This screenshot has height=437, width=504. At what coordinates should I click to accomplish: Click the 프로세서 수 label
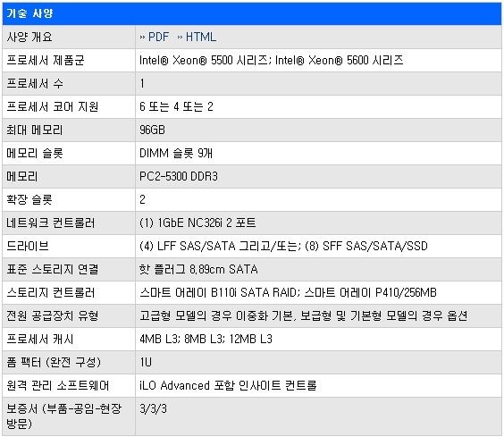pyautogui.click(x=35, y=84)
